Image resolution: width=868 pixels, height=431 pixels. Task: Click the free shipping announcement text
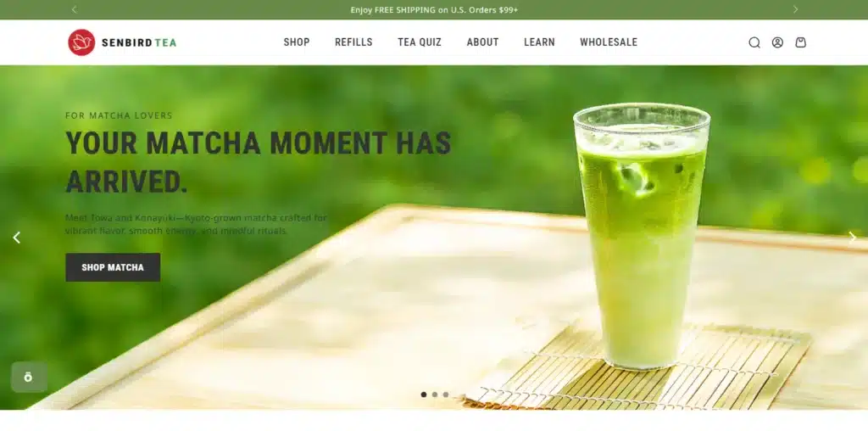pos(434,10)
